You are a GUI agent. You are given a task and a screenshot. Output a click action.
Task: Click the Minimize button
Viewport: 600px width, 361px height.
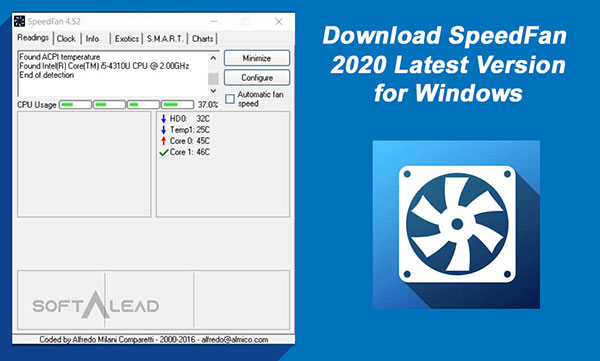point(257,58)
